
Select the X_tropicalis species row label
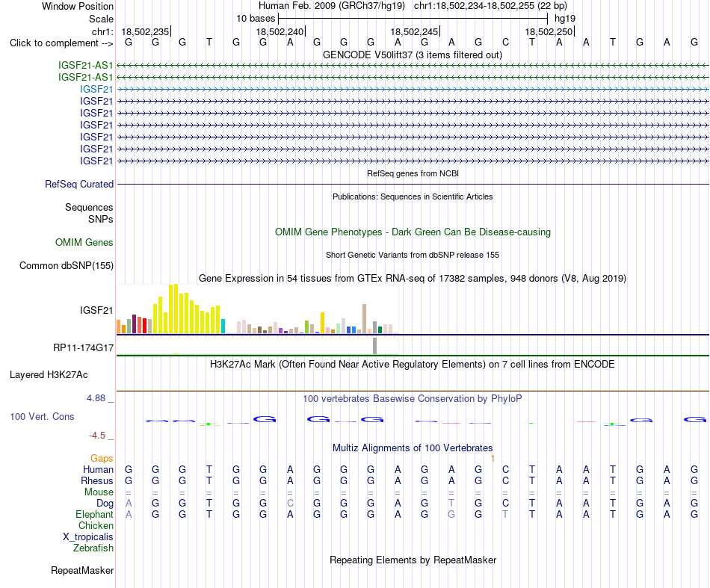point(88,537)
